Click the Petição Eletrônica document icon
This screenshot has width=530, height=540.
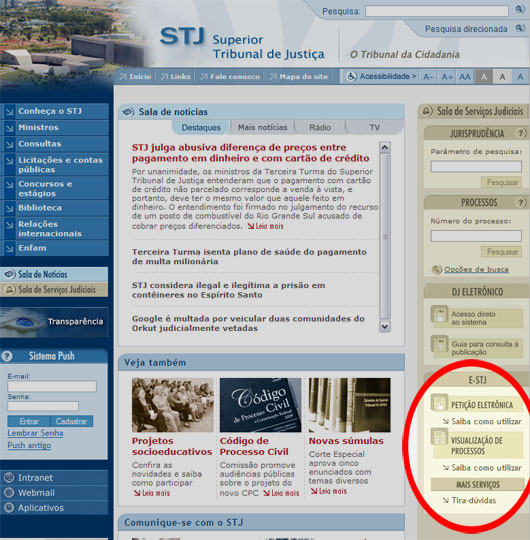439,402
